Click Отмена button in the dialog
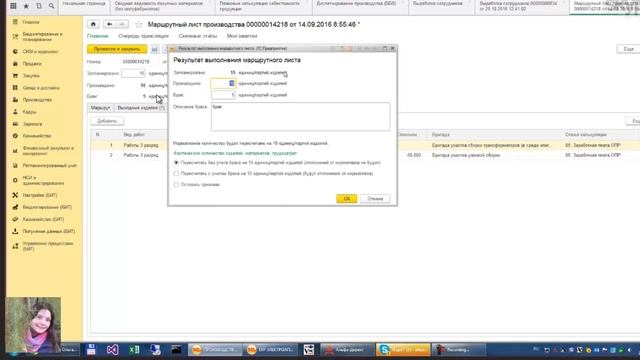 click(375, 199)
